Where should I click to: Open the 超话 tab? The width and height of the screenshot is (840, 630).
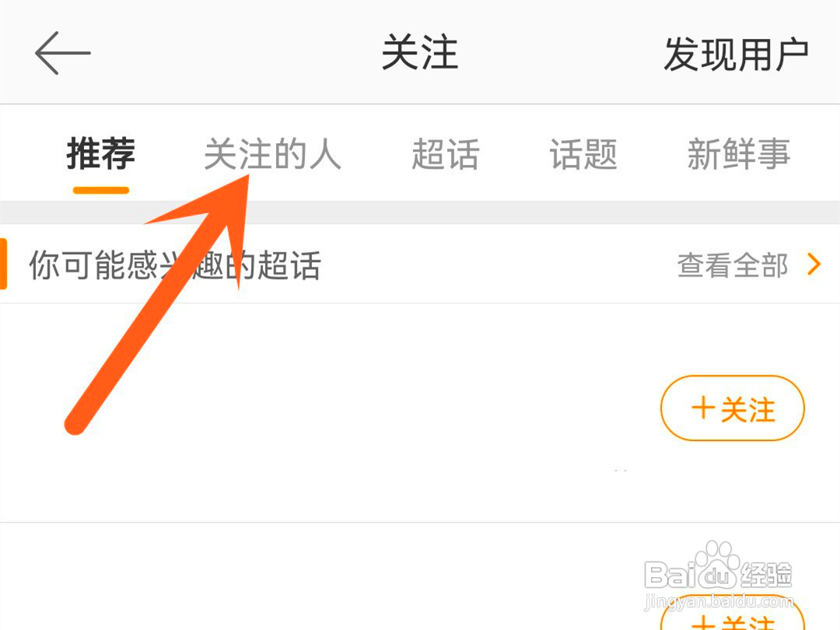(445, 154)
